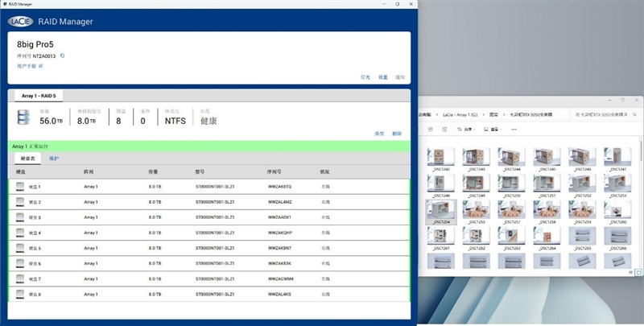Click the 56.0 TB capacity value

52,121
